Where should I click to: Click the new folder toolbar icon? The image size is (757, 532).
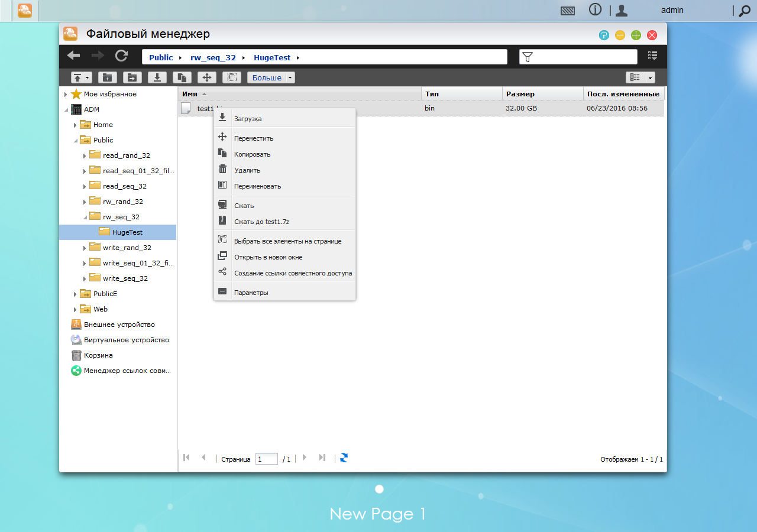pyautogui.click(x=107, y=77)
